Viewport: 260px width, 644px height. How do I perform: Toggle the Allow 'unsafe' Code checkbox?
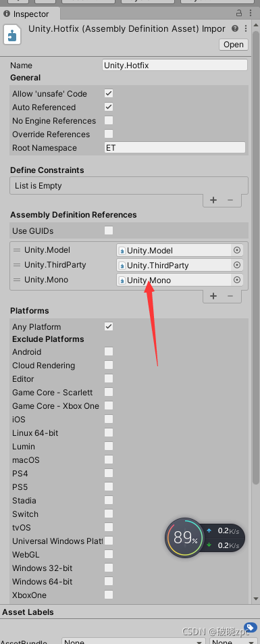point(109,93)
